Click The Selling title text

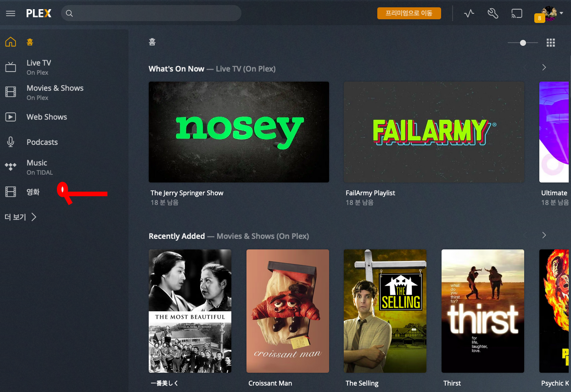click(x=362, y=383)
